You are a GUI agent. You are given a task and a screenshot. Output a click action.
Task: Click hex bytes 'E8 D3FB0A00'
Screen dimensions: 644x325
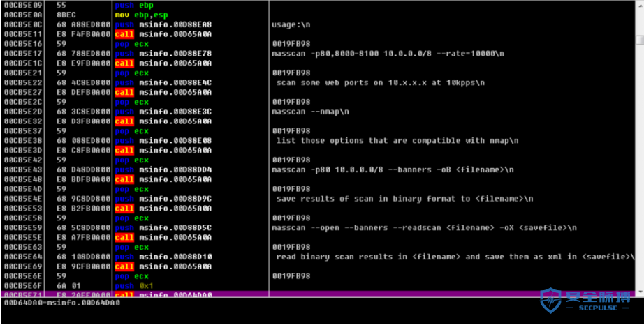tap(84, 121)
